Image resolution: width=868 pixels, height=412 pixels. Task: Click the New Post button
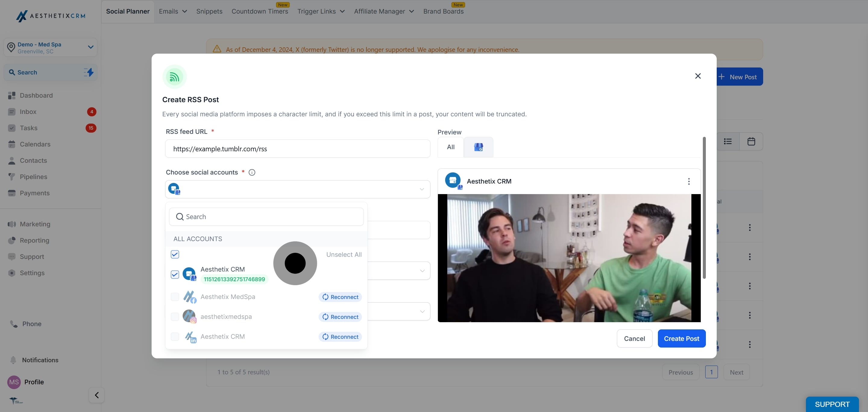(740, 77)
